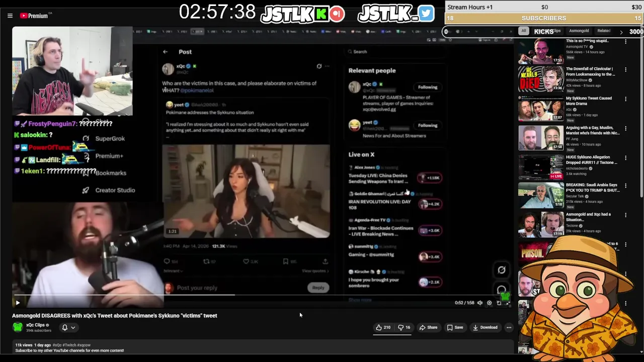Open 'BREAKING: Saudi Arabia Says' video title

(592, 188)
